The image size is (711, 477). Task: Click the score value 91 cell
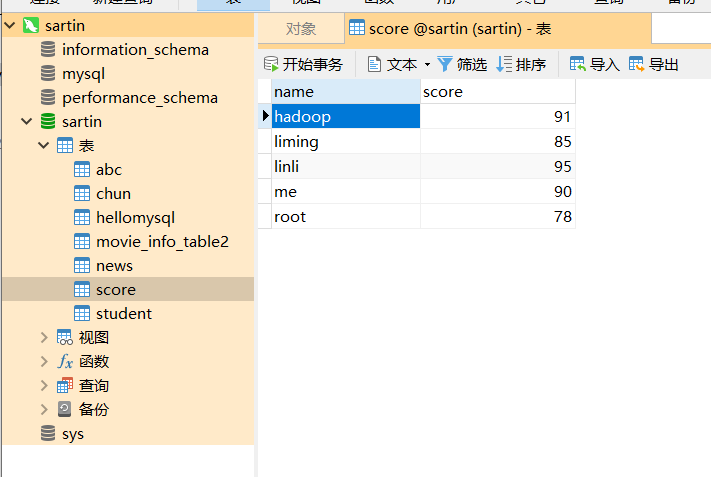[x=498, y=117]
